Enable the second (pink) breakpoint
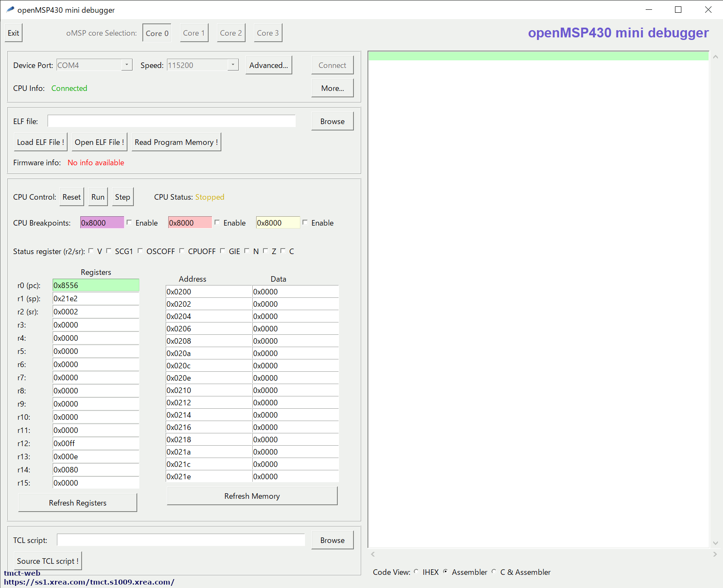The image size is (723, 588). tap(217, 222)
